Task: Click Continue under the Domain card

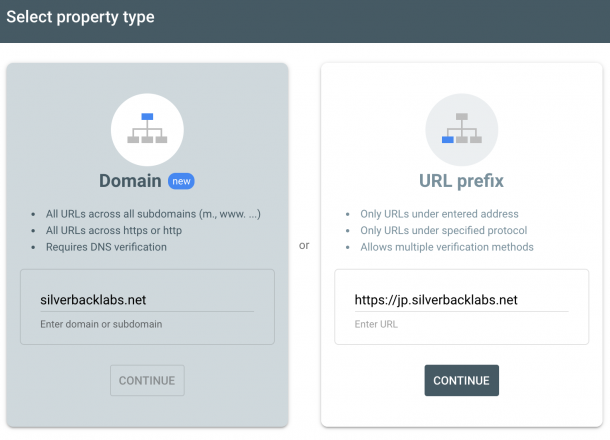Action: point(147,380)
